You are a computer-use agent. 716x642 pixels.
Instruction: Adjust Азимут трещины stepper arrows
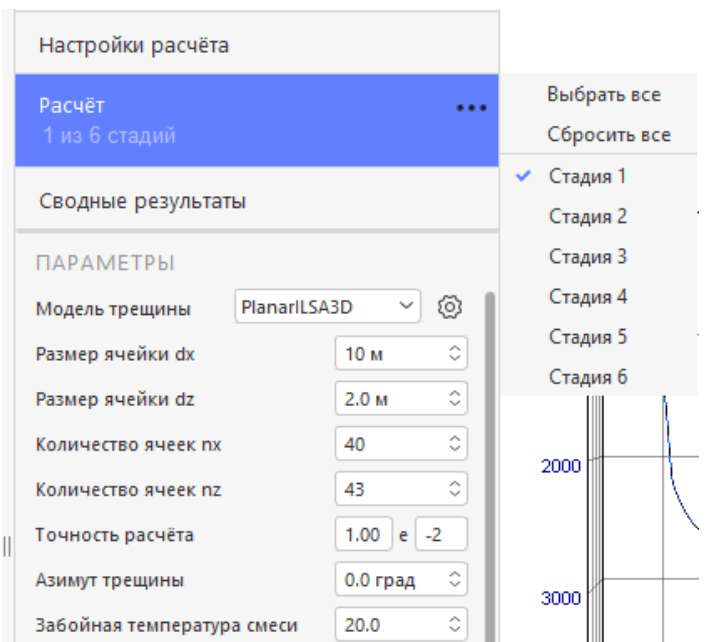pyautogui.click(x=455, y=580)
